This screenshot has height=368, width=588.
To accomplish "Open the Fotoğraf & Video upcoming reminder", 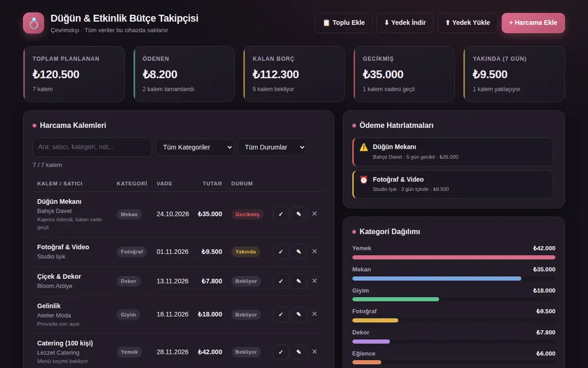I will point(453,184).
